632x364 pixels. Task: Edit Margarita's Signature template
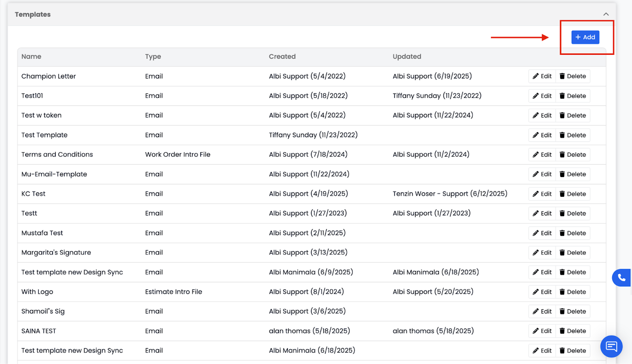pyautogui.click(x=542, y=253)
